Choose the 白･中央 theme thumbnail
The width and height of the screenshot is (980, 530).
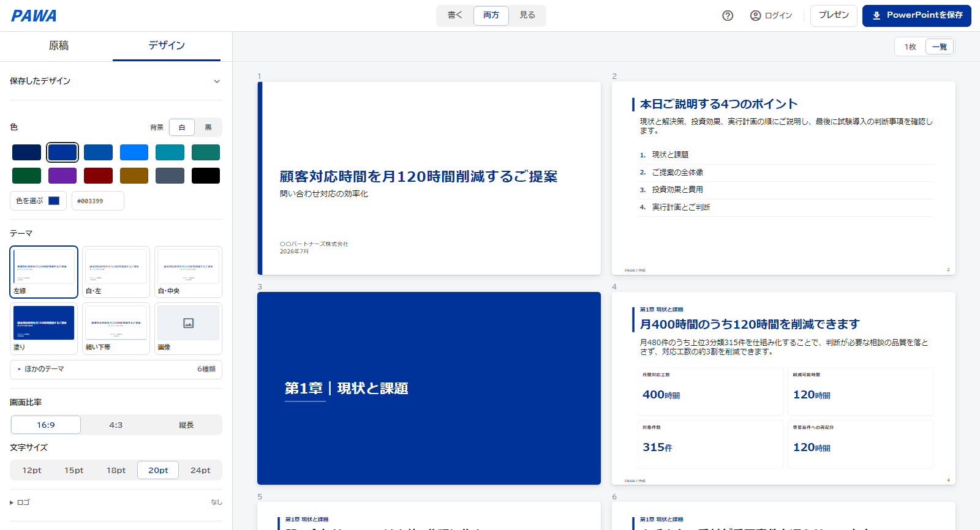pos(188,272)
